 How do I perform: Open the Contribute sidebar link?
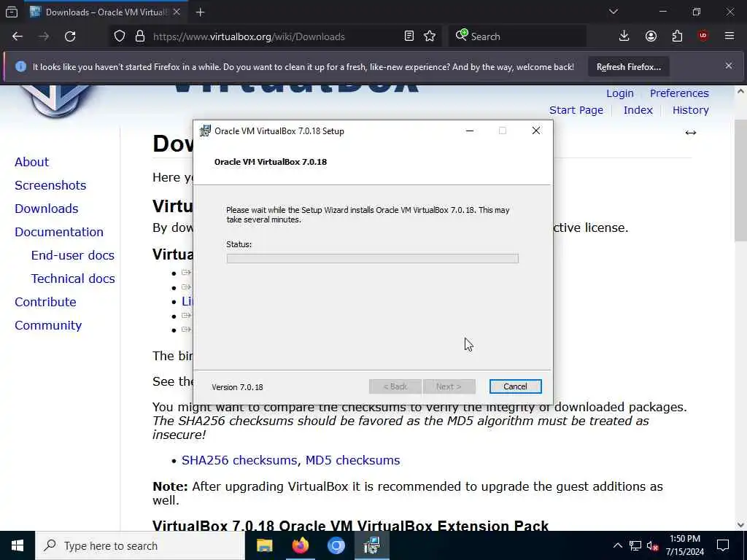[x=45, y=302]
